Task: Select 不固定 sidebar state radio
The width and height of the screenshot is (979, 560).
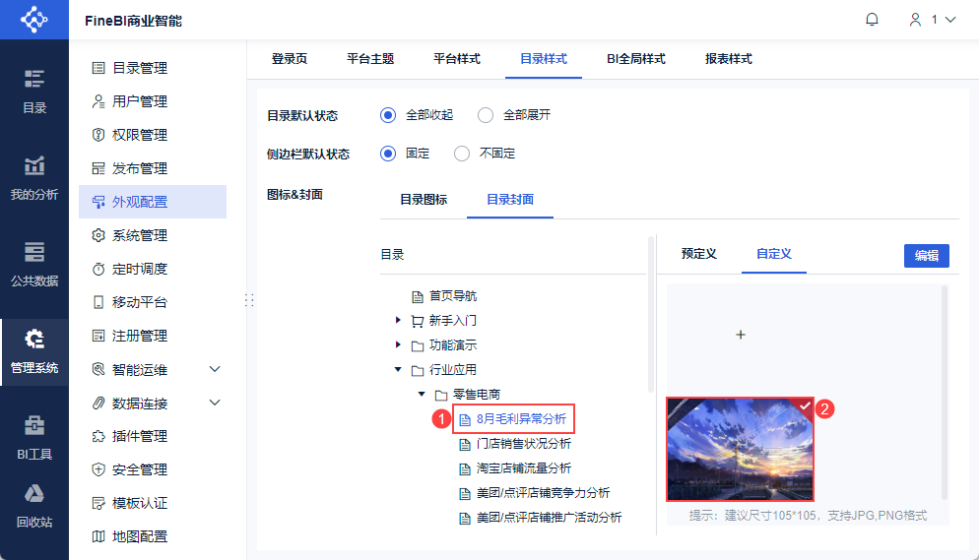Action: click(461, 154)
